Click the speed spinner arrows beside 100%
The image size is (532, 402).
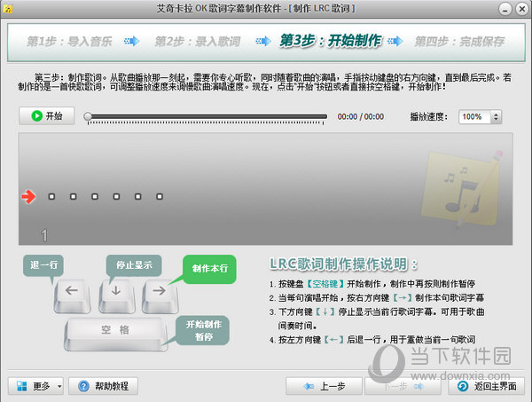496,117
